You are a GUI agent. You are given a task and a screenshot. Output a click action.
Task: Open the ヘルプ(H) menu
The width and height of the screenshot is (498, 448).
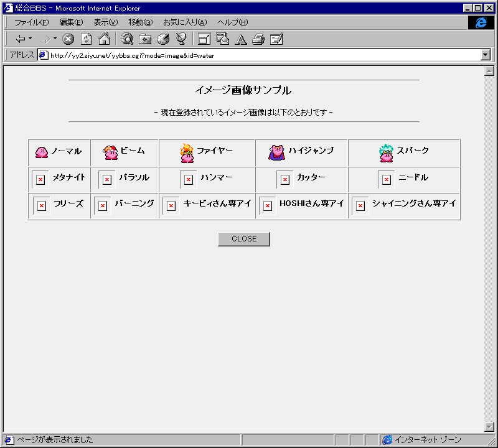pos(232,22)
